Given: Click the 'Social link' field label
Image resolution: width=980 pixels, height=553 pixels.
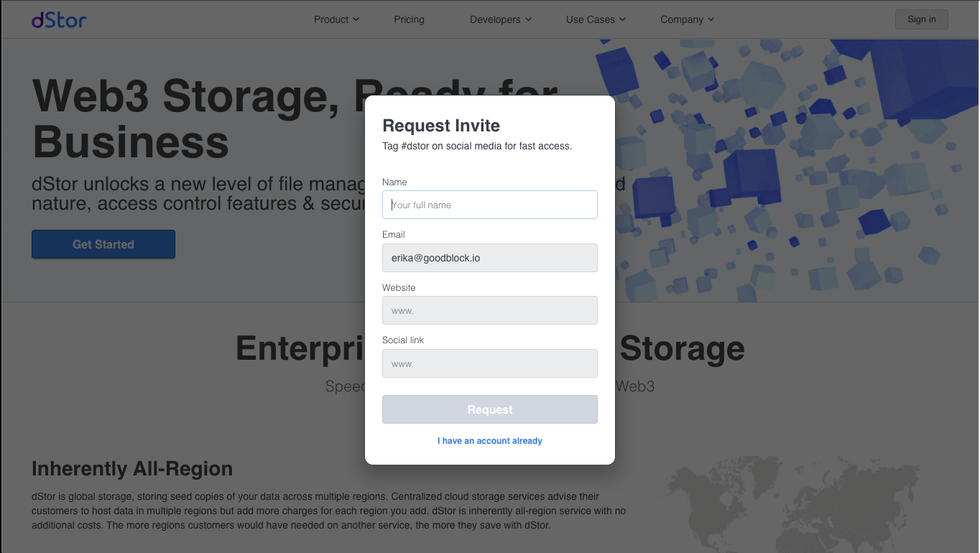Looking at the screenshot, I should click(x=403, y=340).
